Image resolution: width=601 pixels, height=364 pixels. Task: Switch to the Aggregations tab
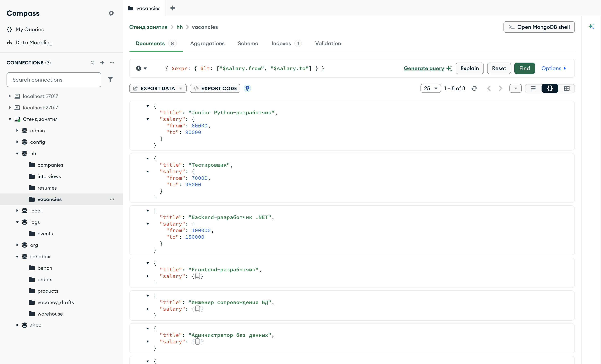click(207, 43)
